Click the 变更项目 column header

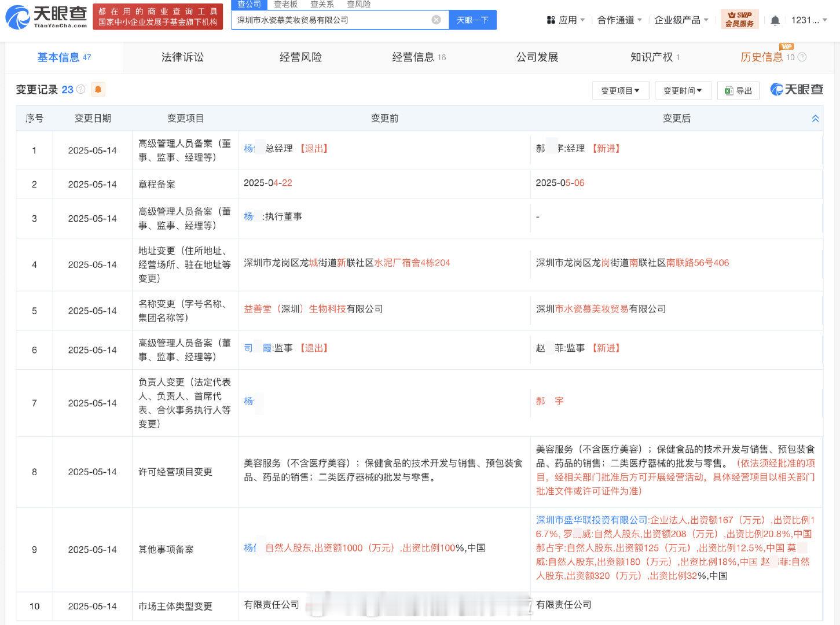click(x=185, y=118)
